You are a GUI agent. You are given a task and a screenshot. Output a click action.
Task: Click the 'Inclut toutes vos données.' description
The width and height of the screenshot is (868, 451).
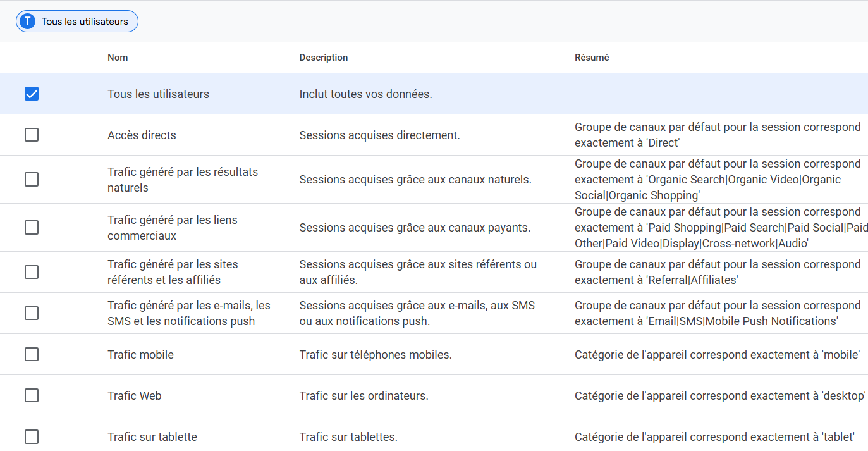click(x=365, y=94)
